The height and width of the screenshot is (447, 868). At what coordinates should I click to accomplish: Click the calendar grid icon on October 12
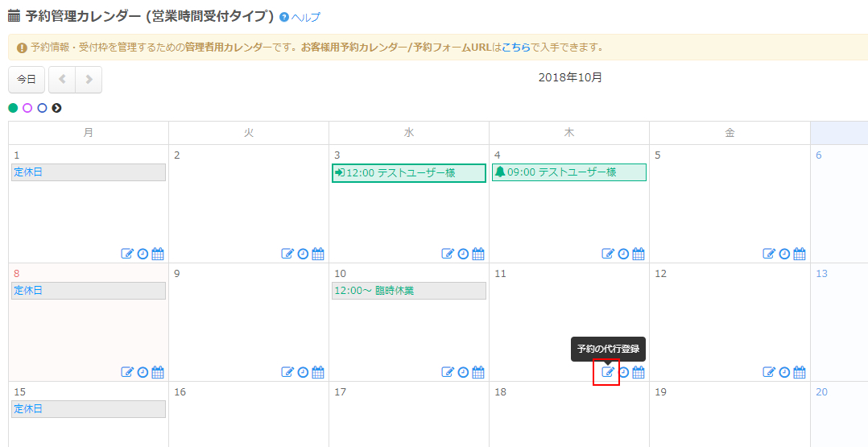coord(799,372)
